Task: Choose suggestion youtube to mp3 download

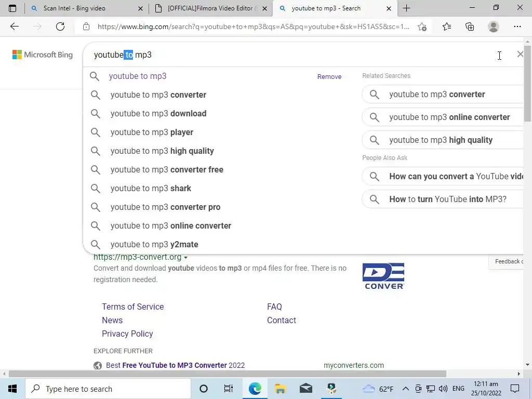Action: tap(217, 113)
